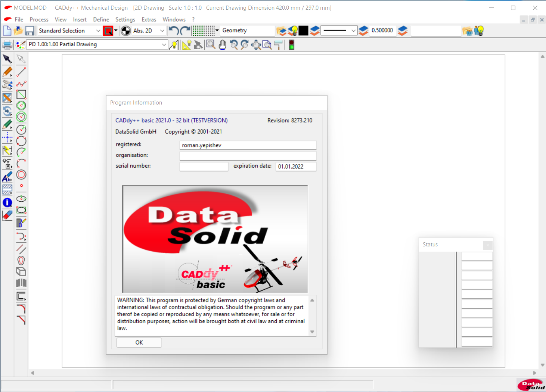Toggle the dotted grid display button

point(204,31)
